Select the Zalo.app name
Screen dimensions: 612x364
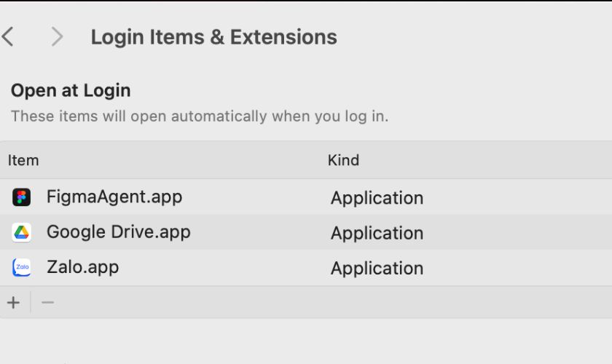[x=82, y=267]
